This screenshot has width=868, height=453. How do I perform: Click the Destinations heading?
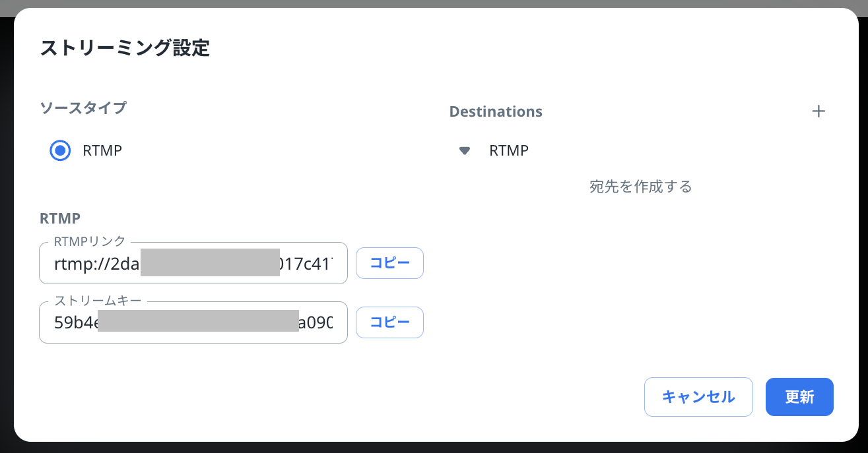[x=496, y=111]
